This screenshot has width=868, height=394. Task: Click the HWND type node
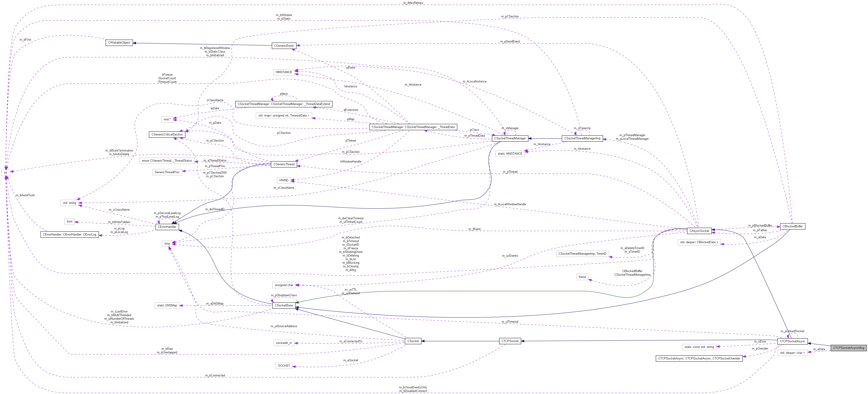tap(284, 180)
